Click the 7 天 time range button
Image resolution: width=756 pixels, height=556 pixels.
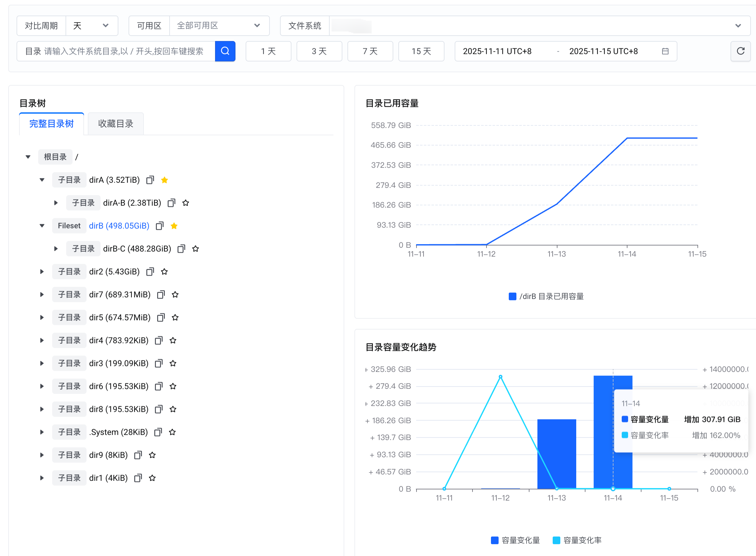[x=370, y=51]
